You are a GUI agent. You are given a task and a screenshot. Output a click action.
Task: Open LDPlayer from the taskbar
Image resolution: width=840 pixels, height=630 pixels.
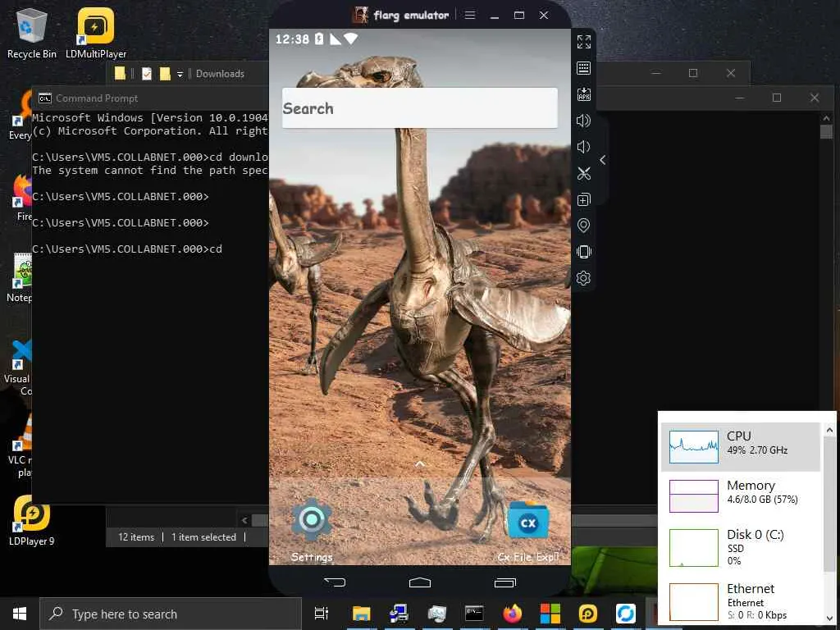point(587,614)
